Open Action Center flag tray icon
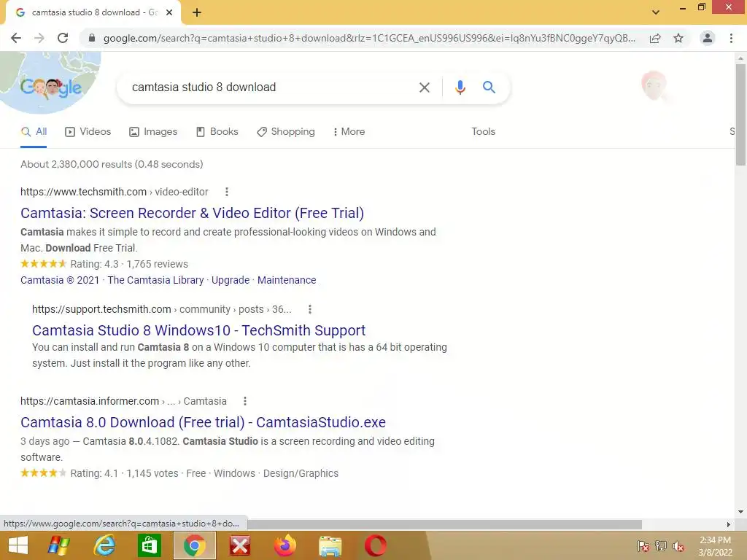This screenshot has height=560, width=747. (x=643, y=546)
